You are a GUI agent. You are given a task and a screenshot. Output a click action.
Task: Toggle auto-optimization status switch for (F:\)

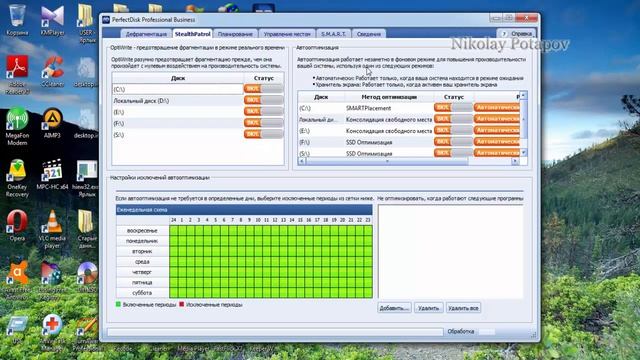pos(453,142)
